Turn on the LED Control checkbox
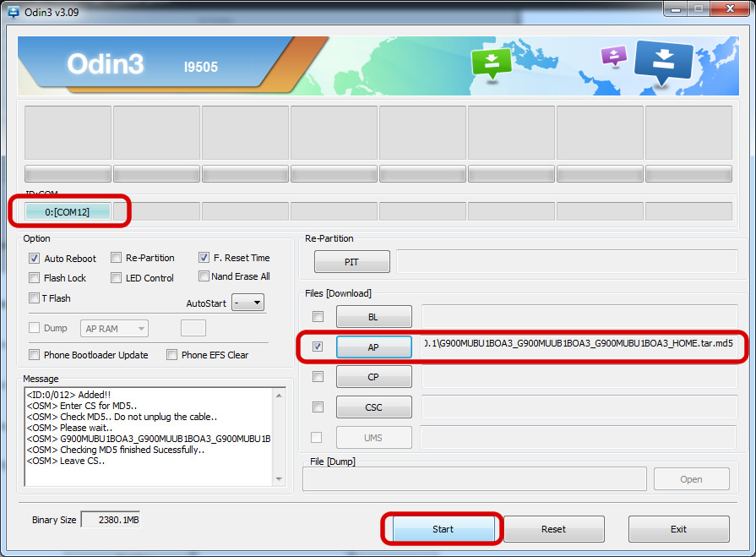The width and height of the screenshot is (756, 557). pos(116,278)
